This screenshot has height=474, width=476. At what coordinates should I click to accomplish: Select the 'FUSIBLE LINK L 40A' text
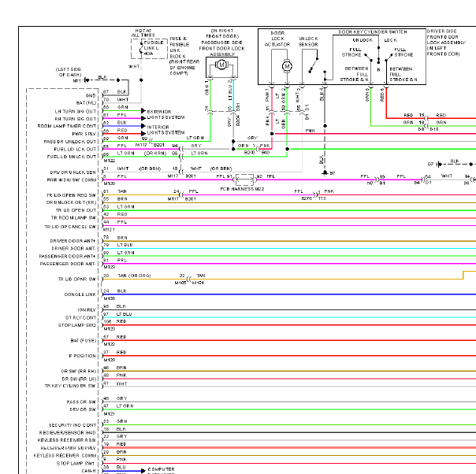click(154, 48)
